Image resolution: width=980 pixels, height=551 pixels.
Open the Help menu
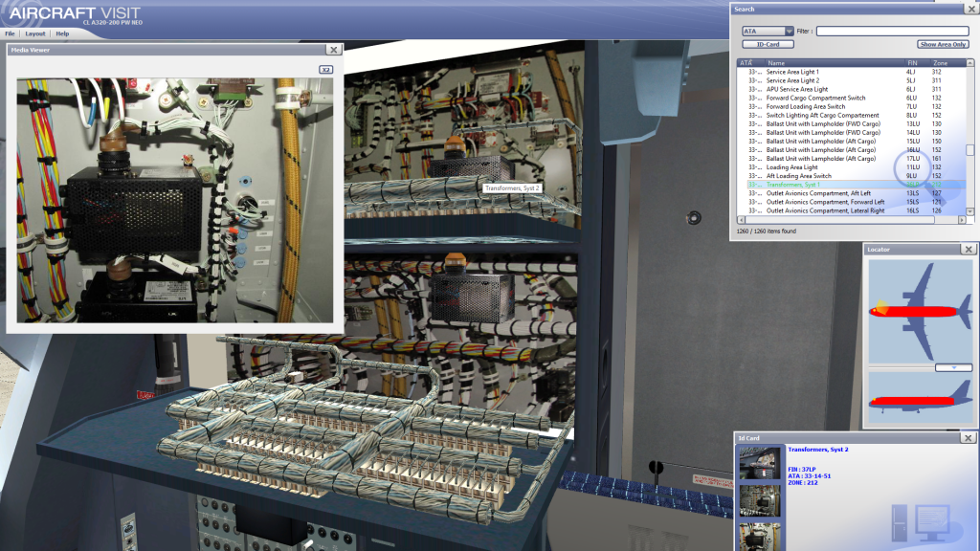[x=62, y=33]
